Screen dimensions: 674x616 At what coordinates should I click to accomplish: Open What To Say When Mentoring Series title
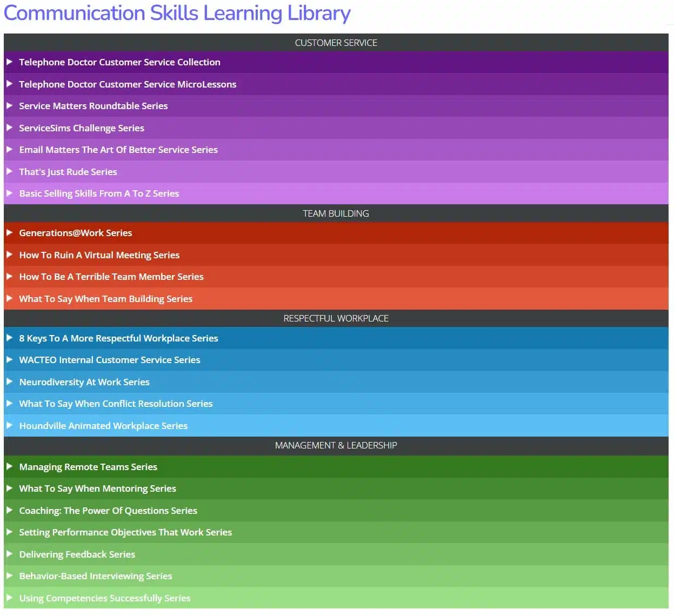(x=98, y=488)
